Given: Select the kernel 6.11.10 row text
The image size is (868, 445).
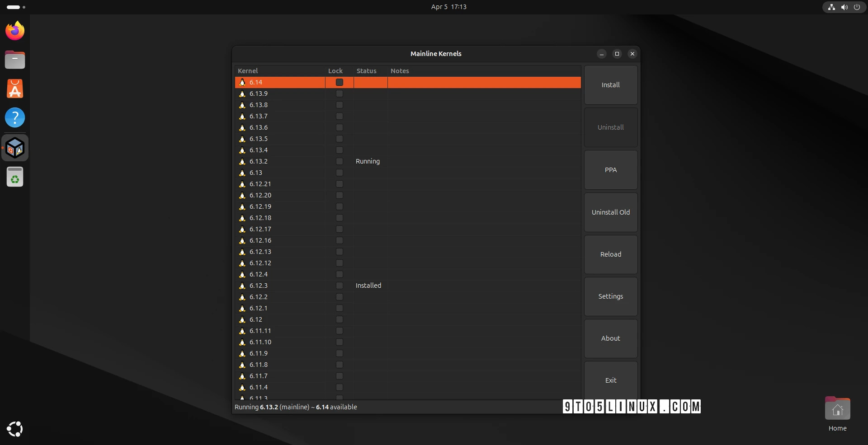Looking at the screenshot, I should pos(260,342).
